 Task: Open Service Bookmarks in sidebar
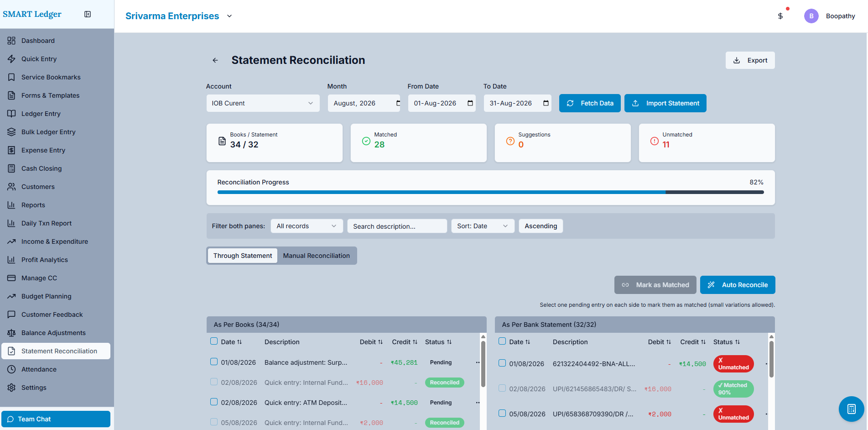pyautogui.click(x=57, y=77)
